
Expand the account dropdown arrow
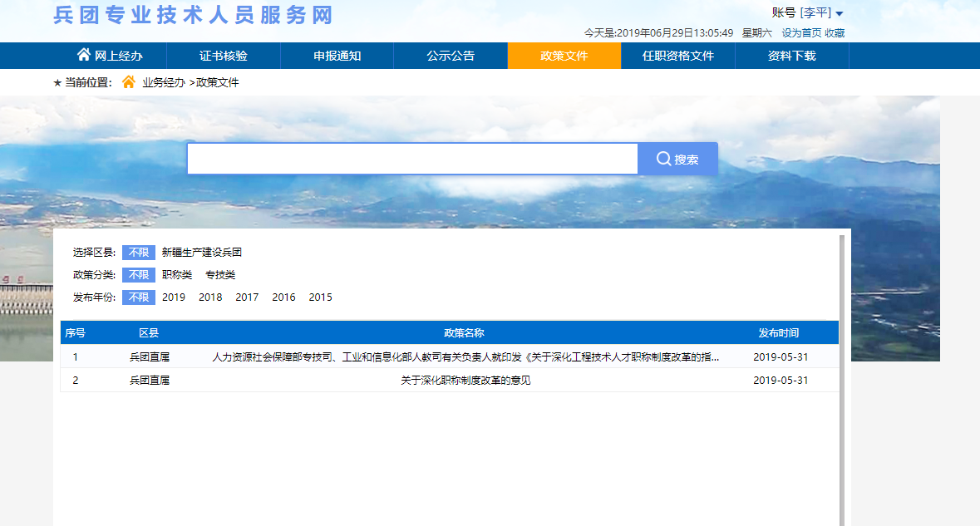coord(840,13)
